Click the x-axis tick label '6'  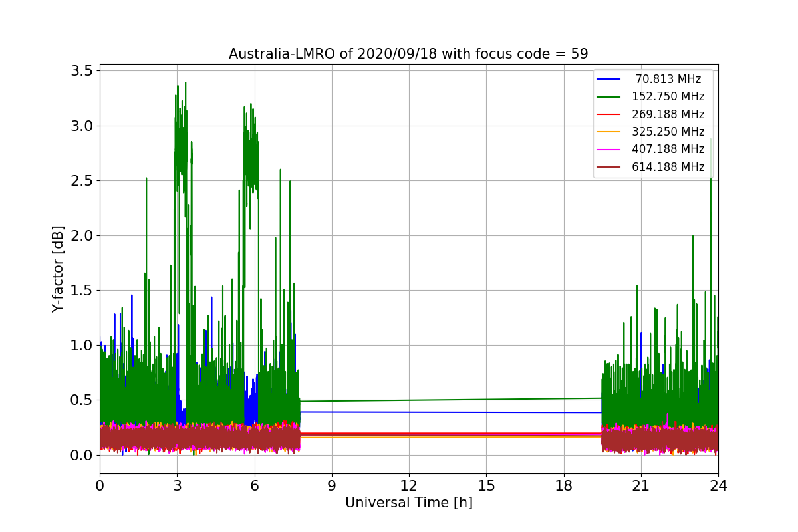click(254, 486)
